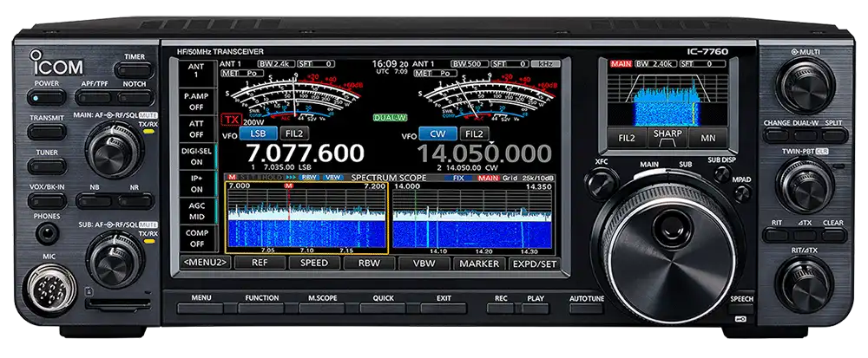Click the M.SCOPE key
868x358 pixels.
tap(322, 308)
